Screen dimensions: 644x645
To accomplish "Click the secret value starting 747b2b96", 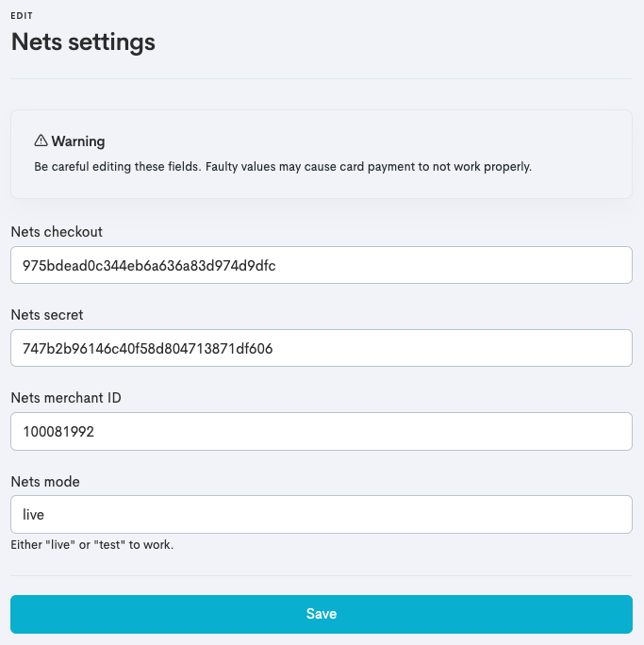I will point(148,349).
